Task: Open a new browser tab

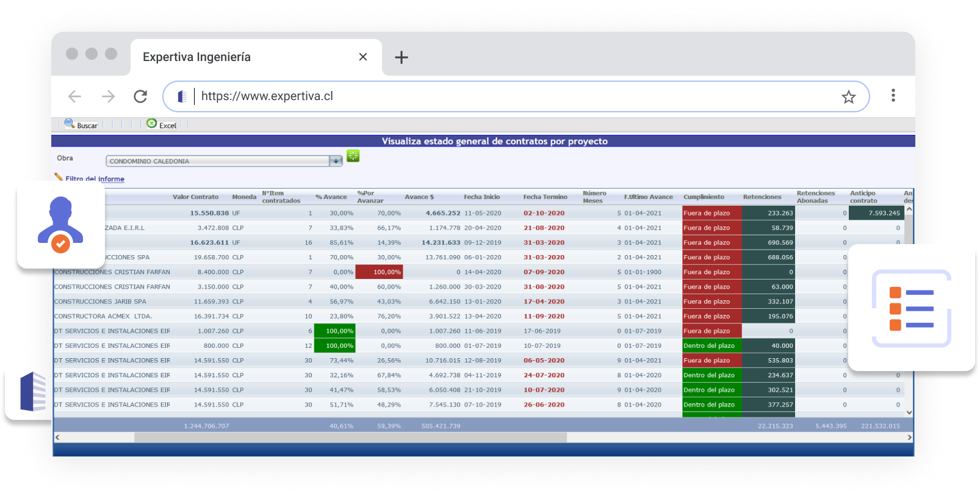Action: [401, 57]
